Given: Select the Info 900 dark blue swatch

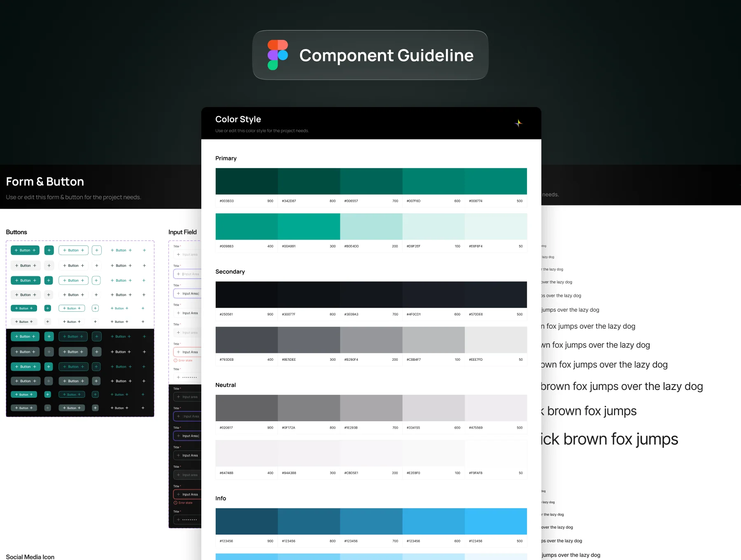Looking at the screenshot, I should (247, 521).
